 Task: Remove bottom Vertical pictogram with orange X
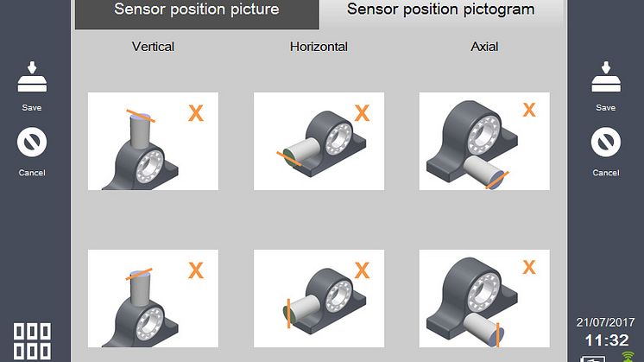(196, 270)
